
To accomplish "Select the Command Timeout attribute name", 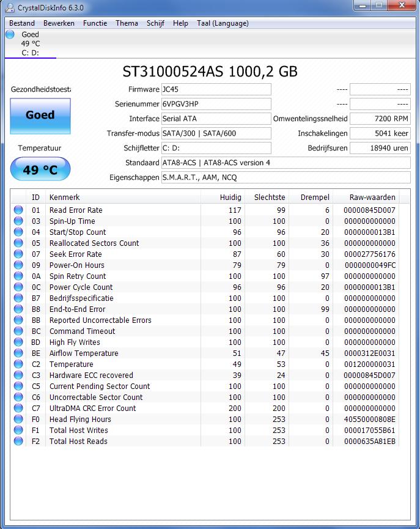I will click(x=83, y=331).
